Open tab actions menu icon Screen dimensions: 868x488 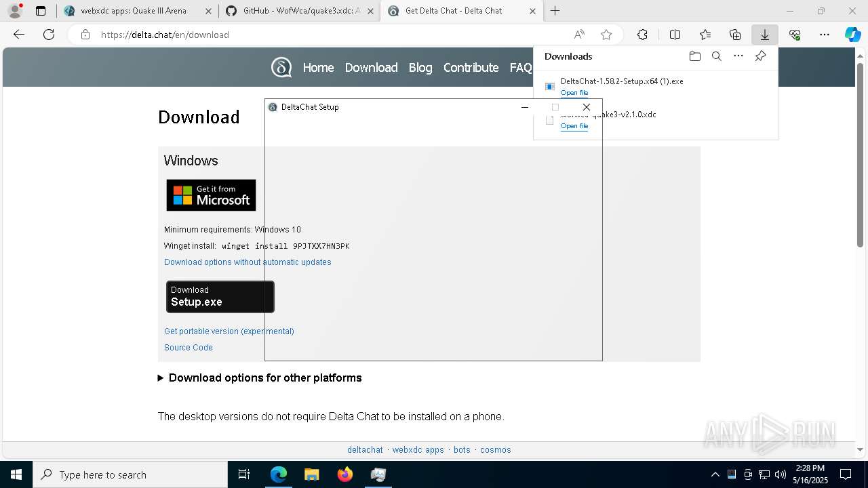point(41,11)
